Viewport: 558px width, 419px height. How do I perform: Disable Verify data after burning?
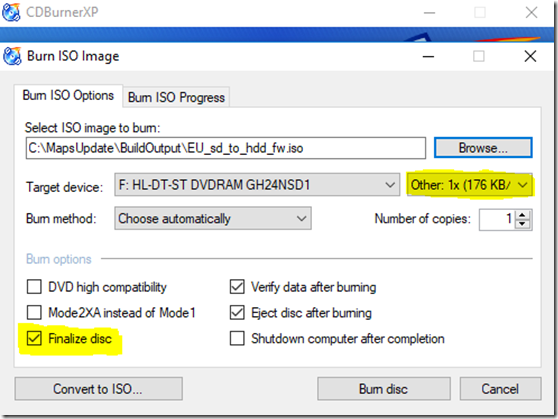coord(237,287)
